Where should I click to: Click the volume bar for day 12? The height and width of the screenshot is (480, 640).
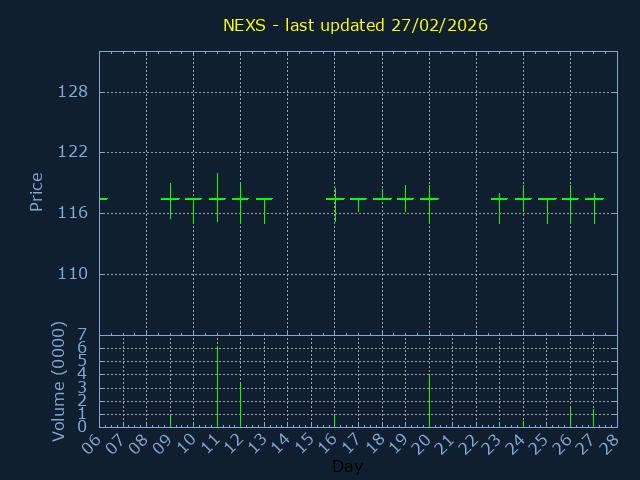240,405
